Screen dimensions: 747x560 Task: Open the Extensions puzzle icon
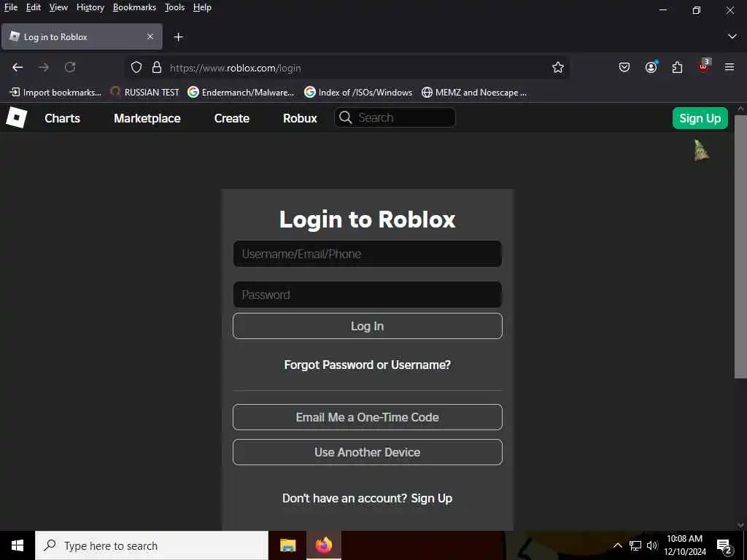677,68
